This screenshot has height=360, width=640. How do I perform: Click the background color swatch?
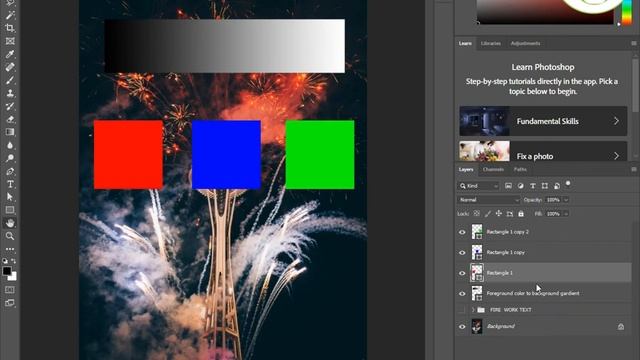tap(13, 277)
